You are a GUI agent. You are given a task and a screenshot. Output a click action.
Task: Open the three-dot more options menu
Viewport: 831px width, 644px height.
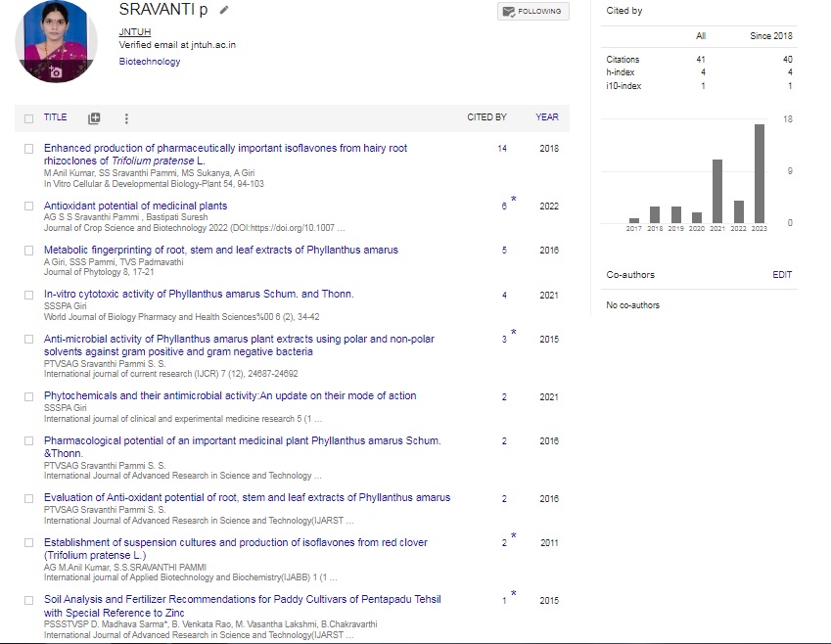(126, 118)
